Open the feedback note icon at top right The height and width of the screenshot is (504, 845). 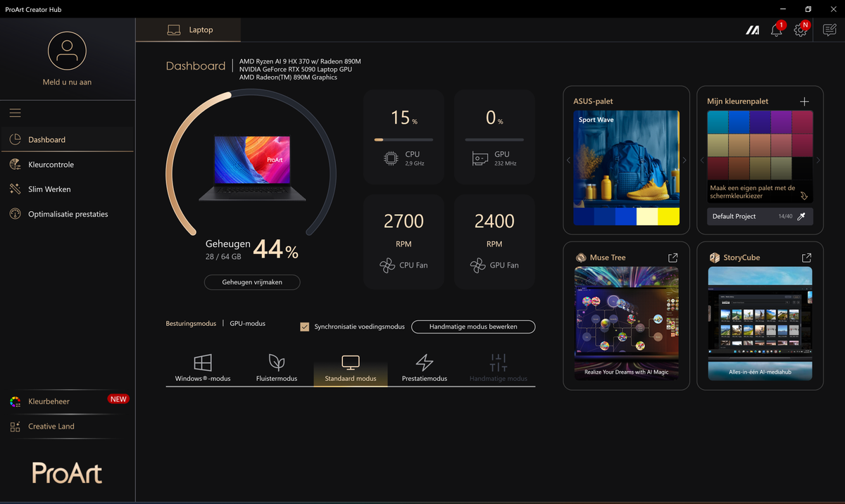pos(830,30)
